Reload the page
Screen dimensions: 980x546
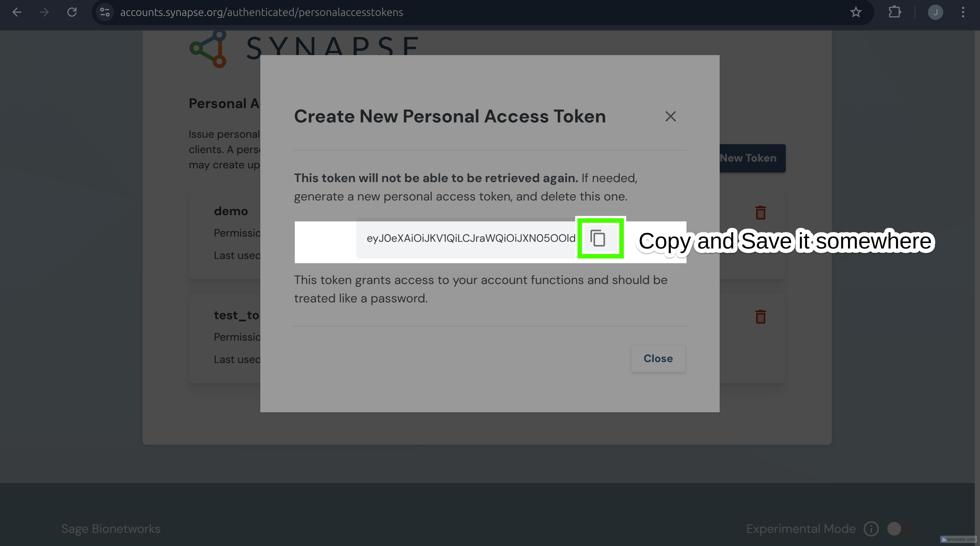click(72, 12)
